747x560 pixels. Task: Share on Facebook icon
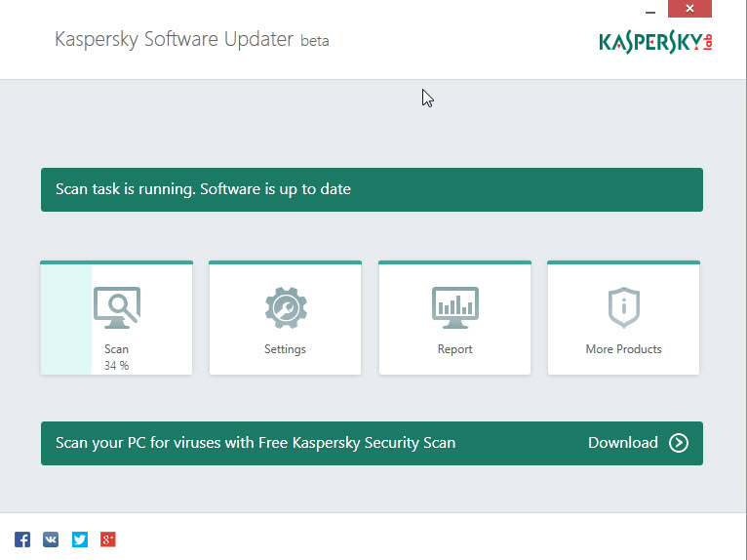coord(22,540)
